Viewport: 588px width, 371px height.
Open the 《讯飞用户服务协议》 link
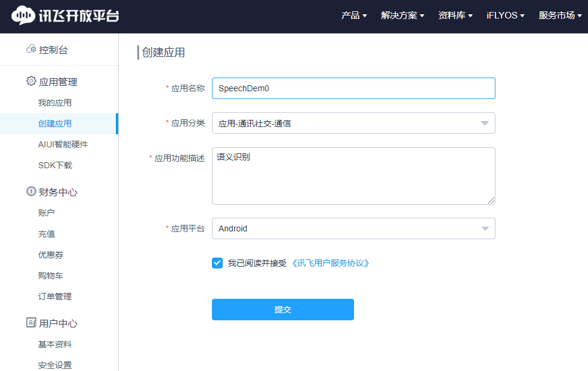pos(330,264)
